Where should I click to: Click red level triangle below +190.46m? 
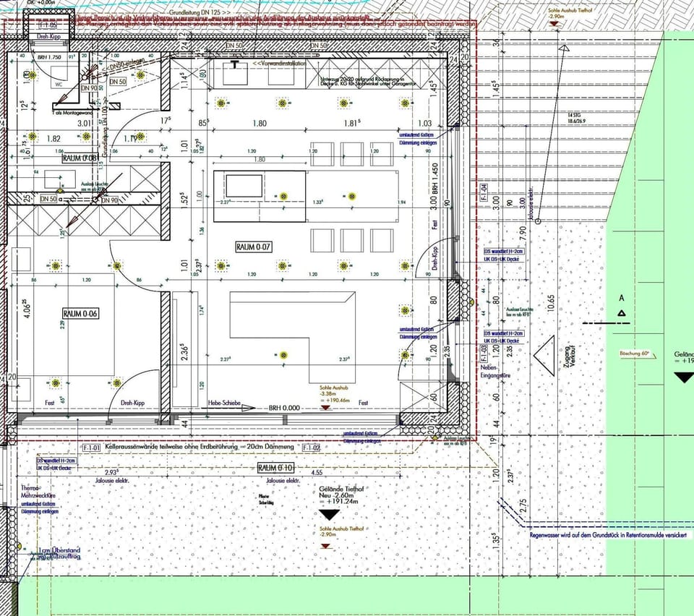[326, 408]
